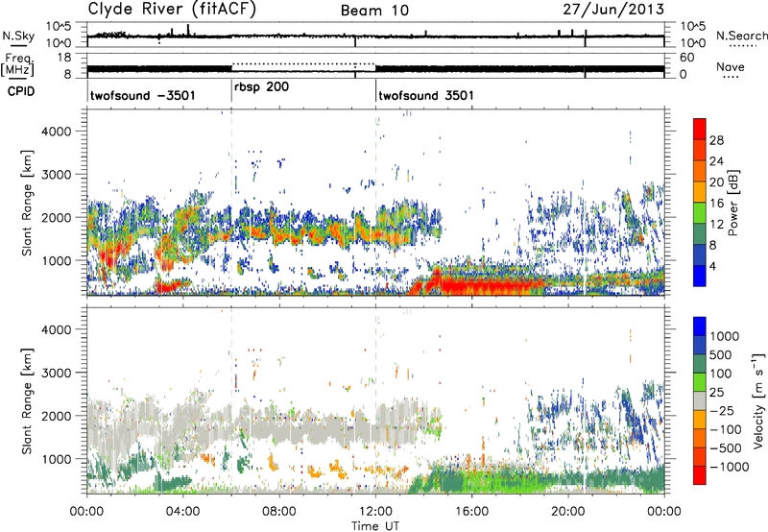Click the 'Freq. [MHz]' axis label
This screenshot has height=532, width=768.
click(18, 64)
